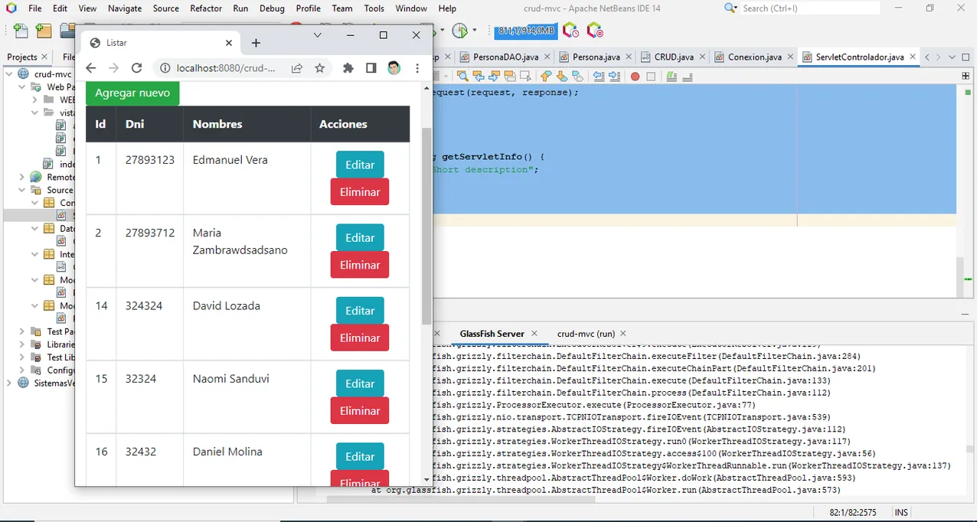Collapse the Web Pages tree node
Image resolution: width=980 pixels, height=522 pixels.
(x=22, y=87)
